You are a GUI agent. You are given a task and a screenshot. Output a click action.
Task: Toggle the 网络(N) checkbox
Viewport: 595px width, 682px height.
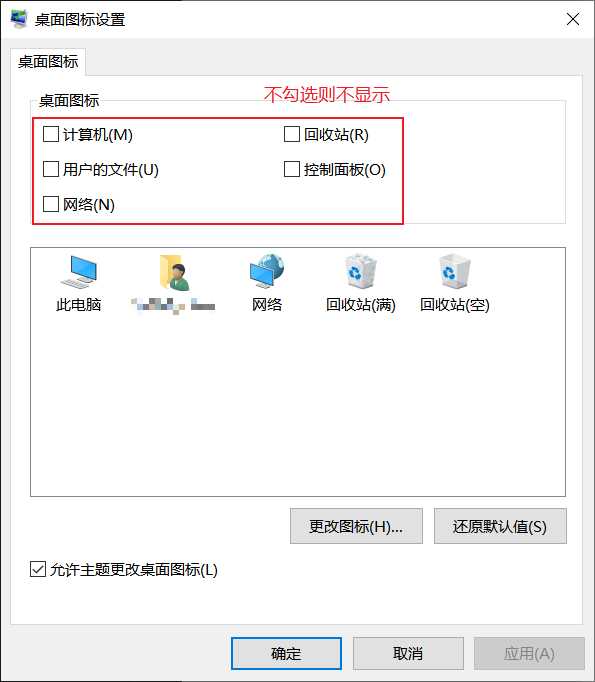51,204
